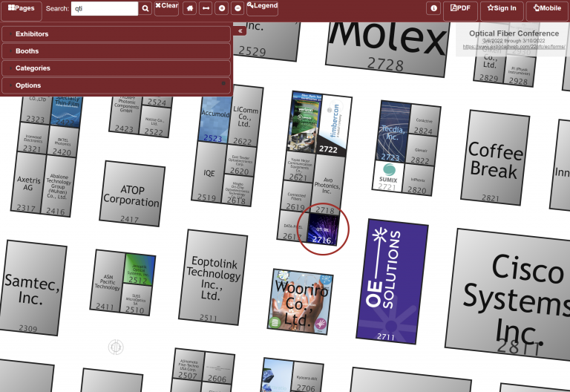
Task: Expand the Exhibitors section
Action: click(117, 34)
